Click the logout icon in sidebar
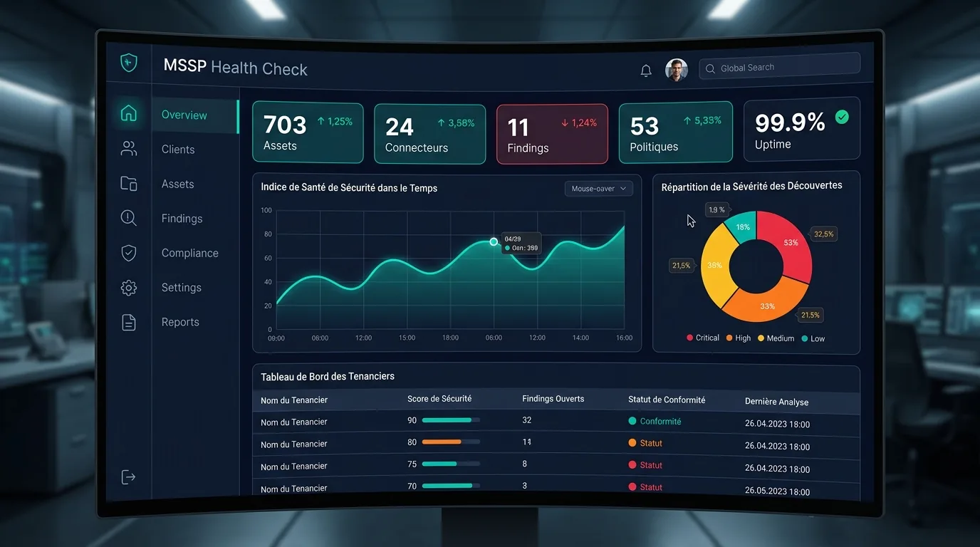This screenshot has height=547, width=980. (x=129, y=477)
